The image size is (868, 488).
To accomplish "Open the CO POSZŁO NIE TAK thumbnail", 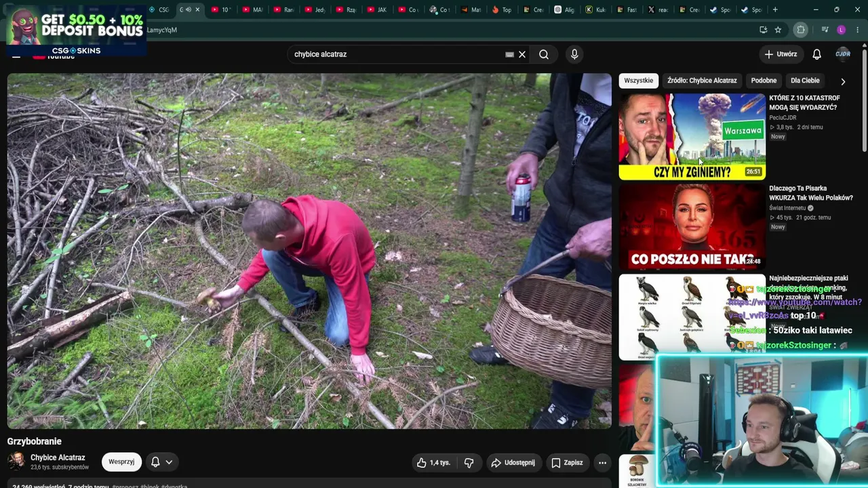I will (692, 227).
